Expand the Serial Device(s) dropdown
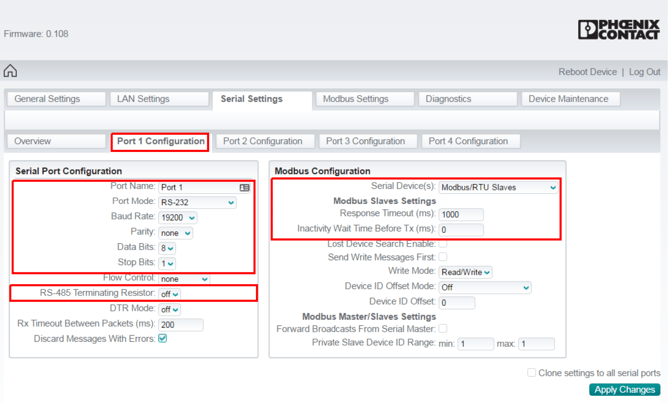670x403 pixels. [x=498, y=187]
